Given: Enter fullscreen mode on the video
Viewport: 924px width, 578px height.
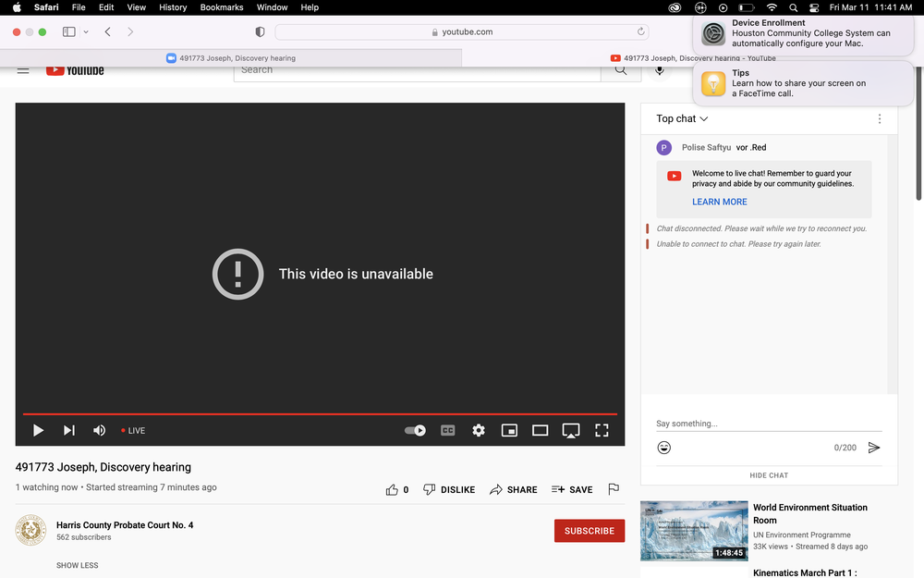Looking at the screenshot, I should pos(602,430).
